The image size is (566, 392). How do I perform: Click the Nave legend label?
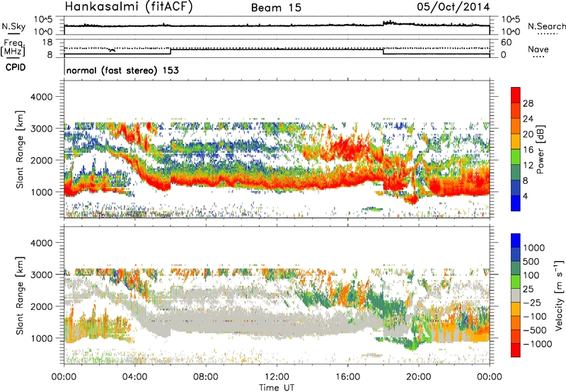pyautogui.click(x=538, y=49)
